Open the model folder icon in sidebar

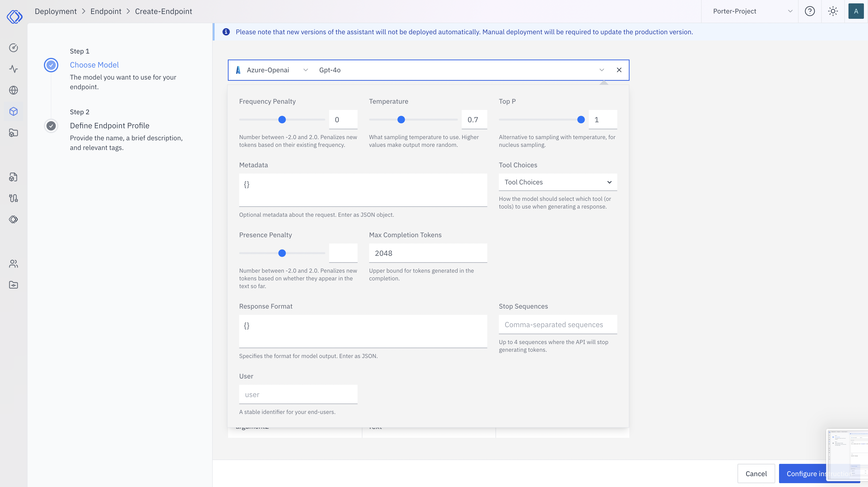point(14,133)
